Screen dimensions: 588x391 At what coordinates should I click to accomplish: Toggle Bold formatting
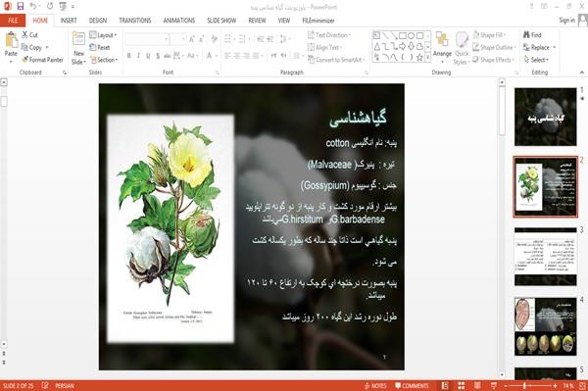coord(129,56)
